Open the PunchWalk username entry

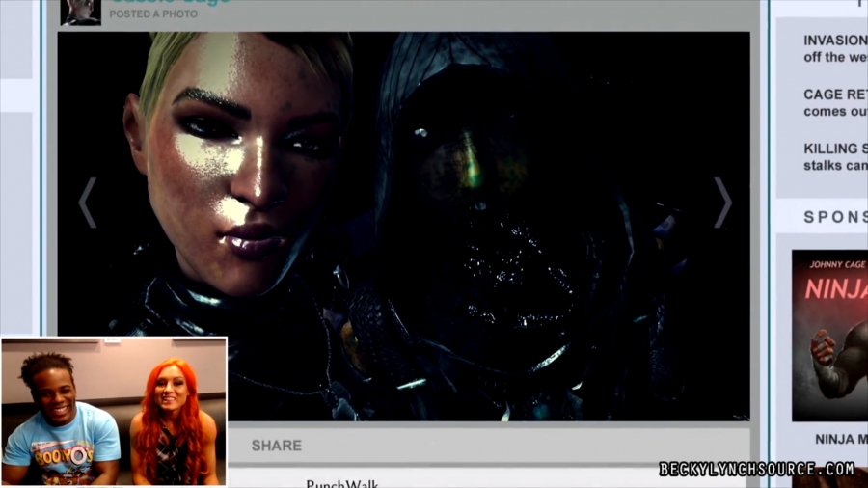click(x=341, y=482)
